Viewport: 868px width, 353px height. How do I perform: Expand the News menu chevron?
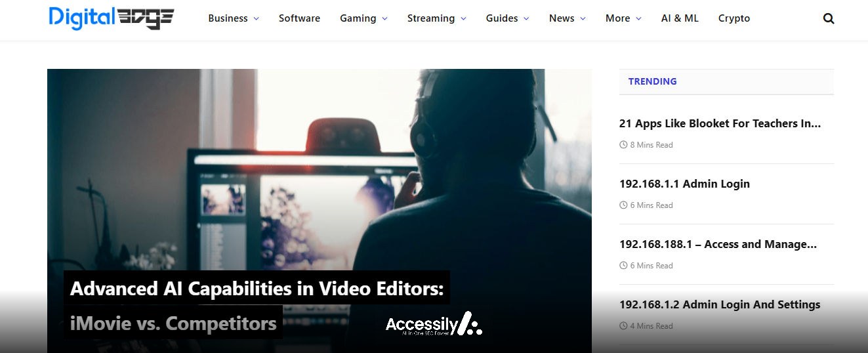tap(583, 19)
